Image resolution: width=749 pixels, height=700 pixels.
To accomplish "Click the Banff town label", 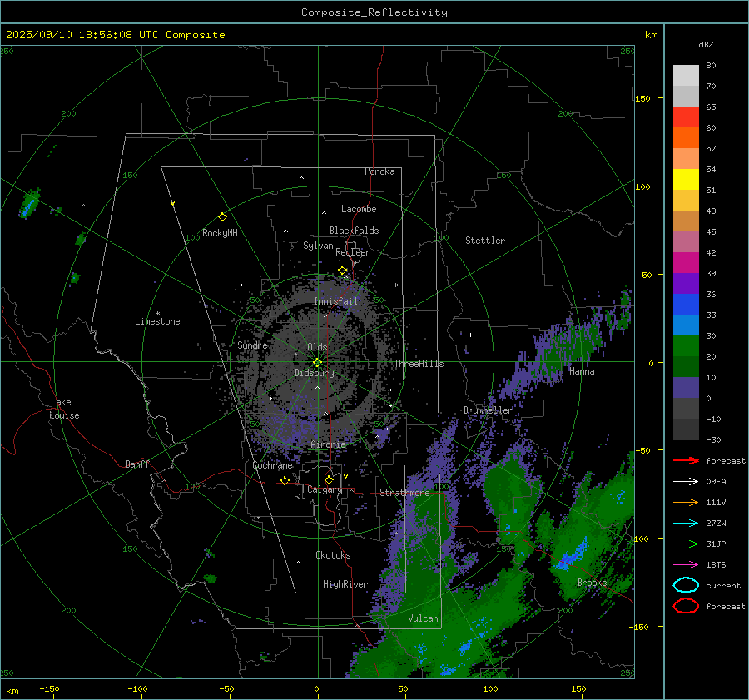I will point(137,464).
